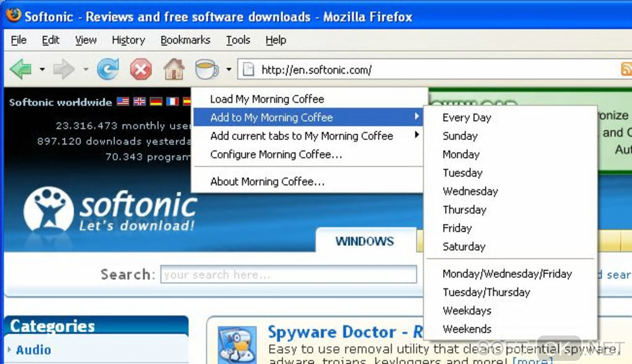632x364 pixels.
Task: Select the German flag under Softonic worldwide
Action: (x=156, y=101)
